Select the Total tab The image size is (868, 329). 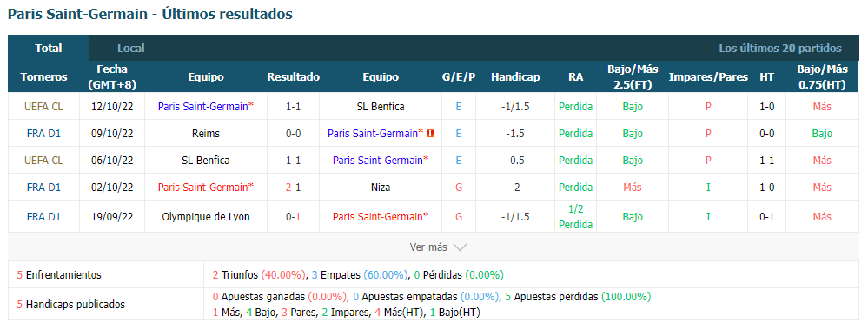pos(49,48)
